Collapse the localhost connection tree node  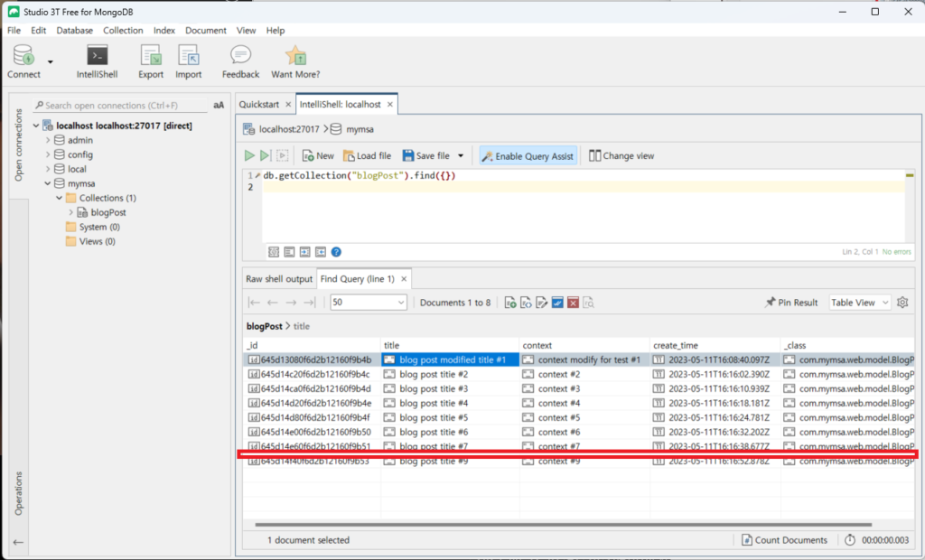[36, 126]
